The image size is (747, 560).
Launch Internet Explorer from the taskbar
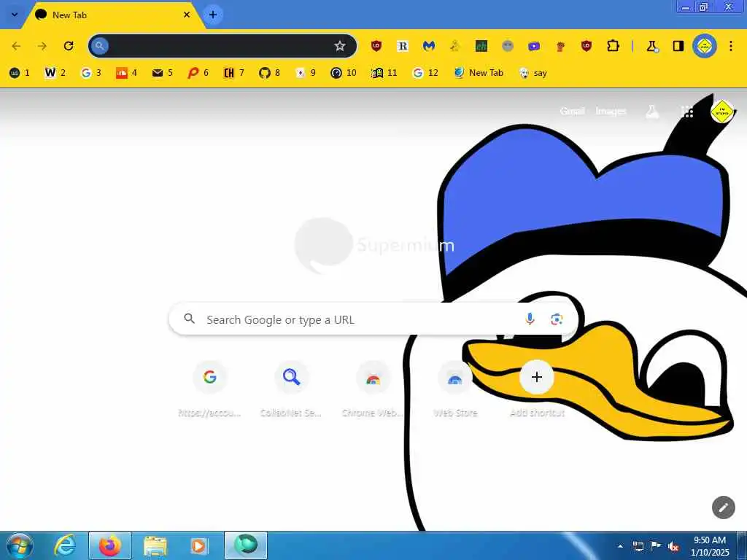[x=65, y=545]
